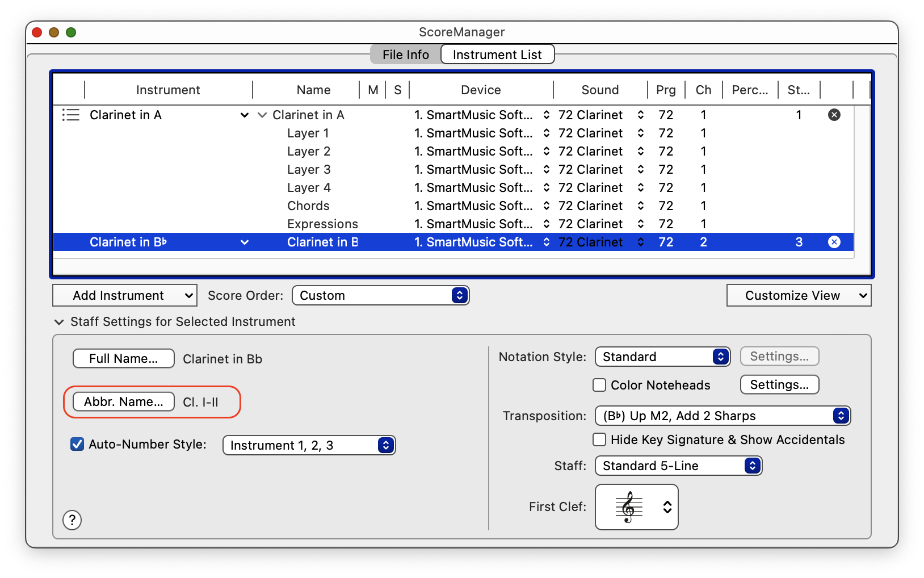This screenshot has width=924, height=578.
Task: Open the Add Instrument dropdown
Action: pos(125,295)
